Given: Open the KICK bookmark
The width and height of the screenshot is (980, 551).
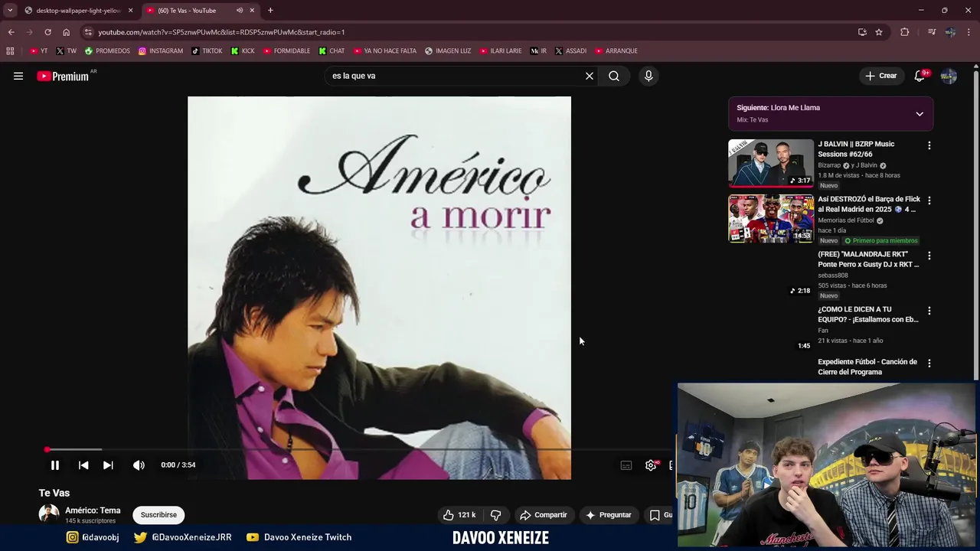Looking at the screenshot, I should (243, 51).
